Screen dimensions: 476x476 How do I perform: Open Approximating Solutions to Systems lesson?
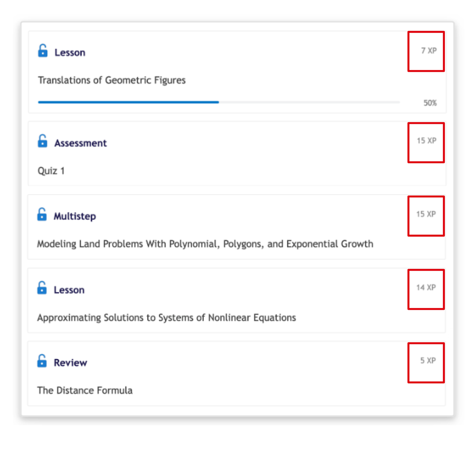tap(166, 318)
